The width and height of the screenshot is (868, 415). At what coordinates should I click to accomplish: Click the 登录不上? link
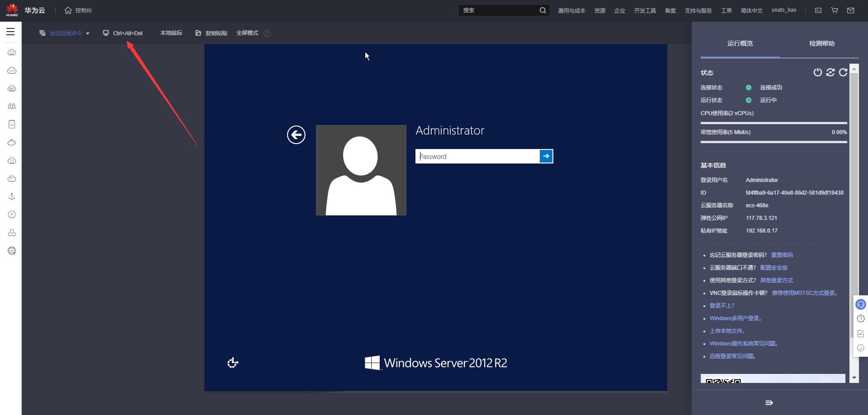(x=722, y=306)
